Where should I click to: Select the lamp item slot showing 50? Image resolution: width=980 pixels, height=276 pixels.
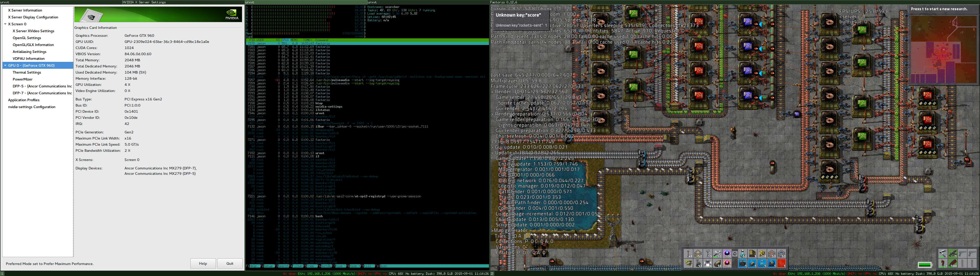(743, 254)
